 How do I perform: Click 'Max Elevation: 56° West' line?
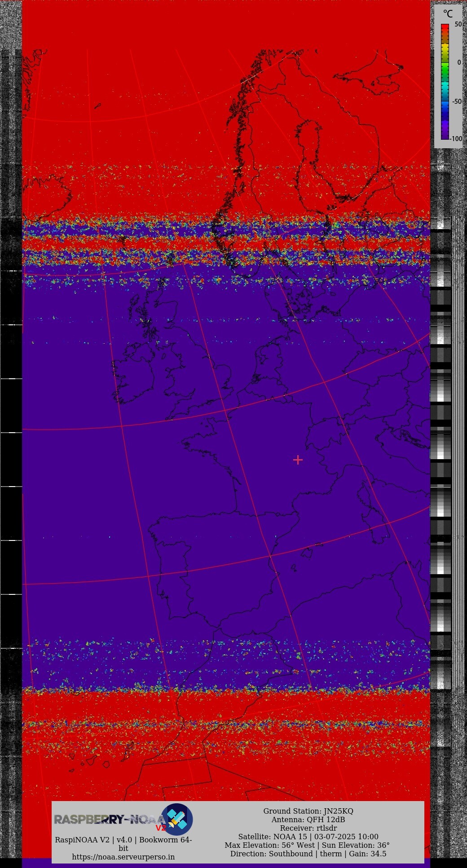click(307, 845)
